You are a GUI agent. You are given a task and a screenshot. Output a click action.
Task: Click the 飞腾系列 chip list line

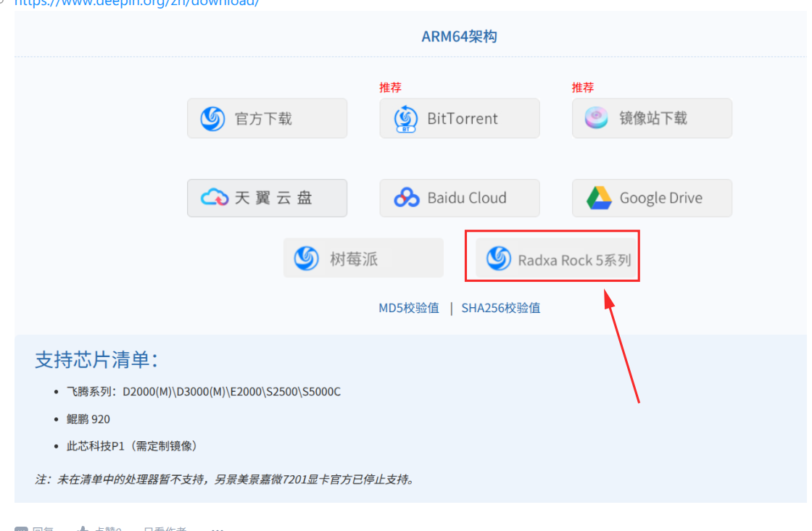pos(204,392)
